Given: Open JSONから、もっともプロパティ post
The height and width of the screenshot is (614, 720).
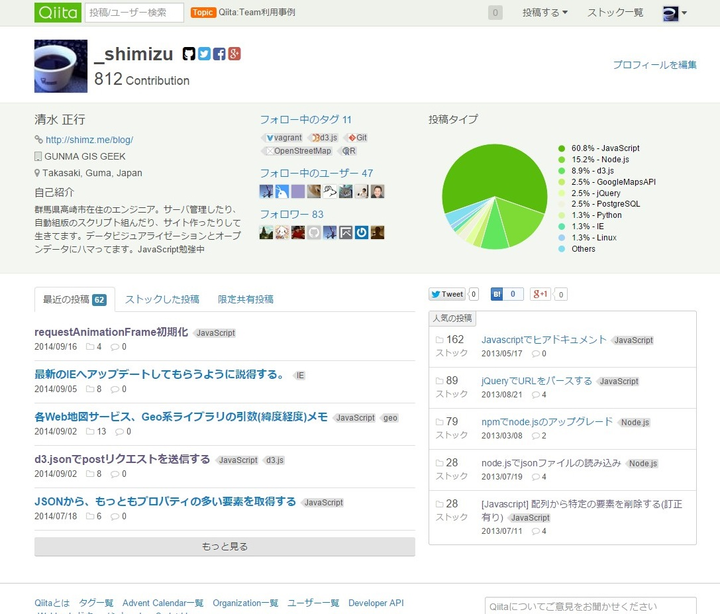Looking at the screenshot, I should 165,501.
